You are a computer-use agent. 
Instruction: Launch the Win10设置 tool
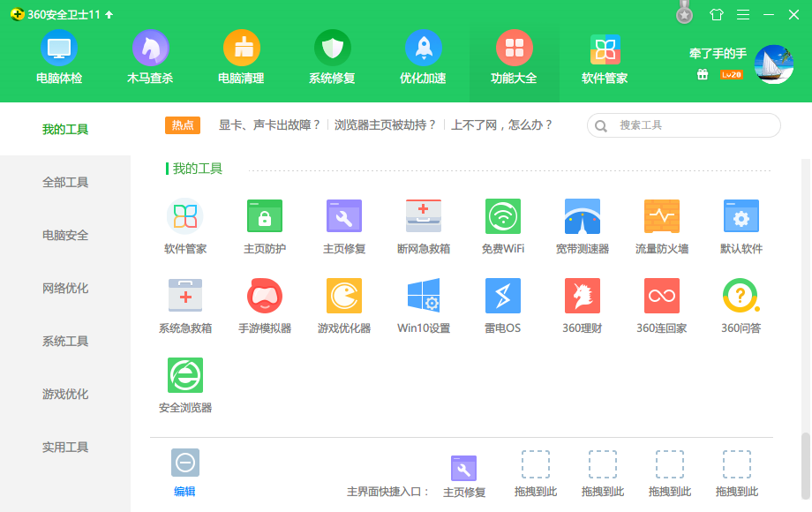coord(424,306)
